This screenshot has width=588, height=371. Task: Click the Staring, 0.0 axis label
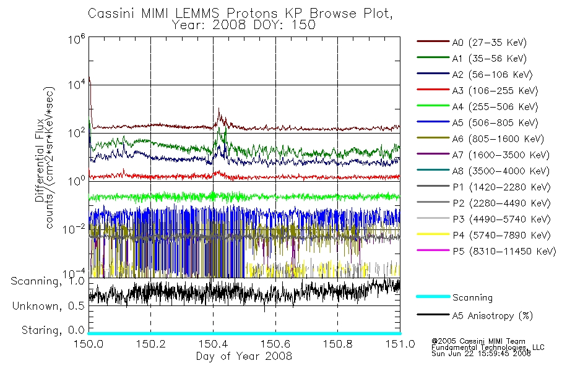coord(53,330)
